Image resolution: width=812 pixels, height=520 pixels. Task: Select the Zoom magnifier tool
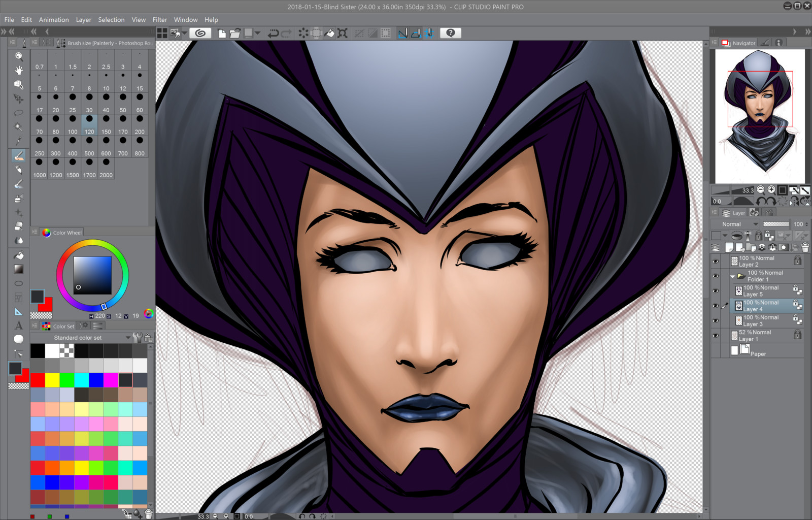tap(19, 56)
